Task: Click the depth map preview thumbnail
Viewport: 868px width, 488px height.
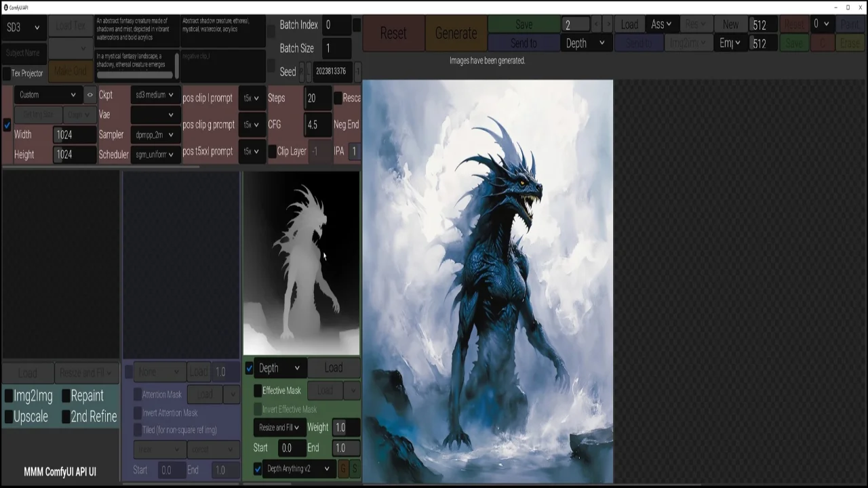Action: point(301,263)
